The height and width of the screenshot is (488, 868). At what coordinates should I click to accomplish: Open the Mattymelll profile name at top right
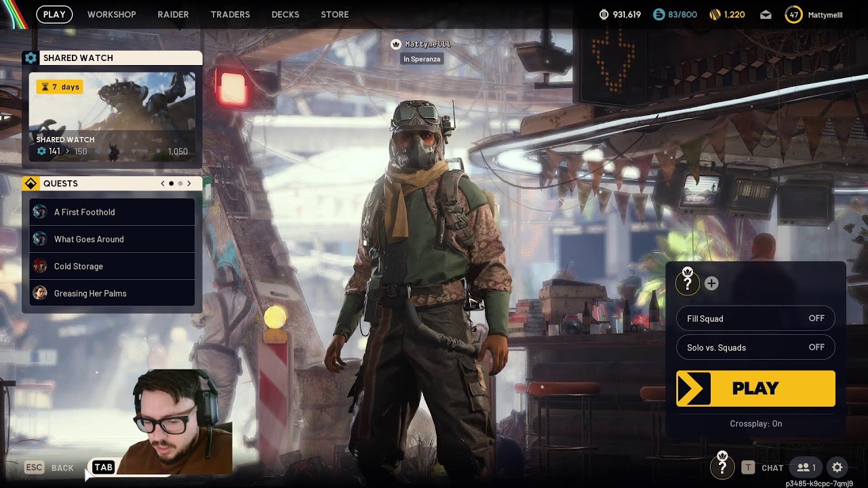(825, 14)
